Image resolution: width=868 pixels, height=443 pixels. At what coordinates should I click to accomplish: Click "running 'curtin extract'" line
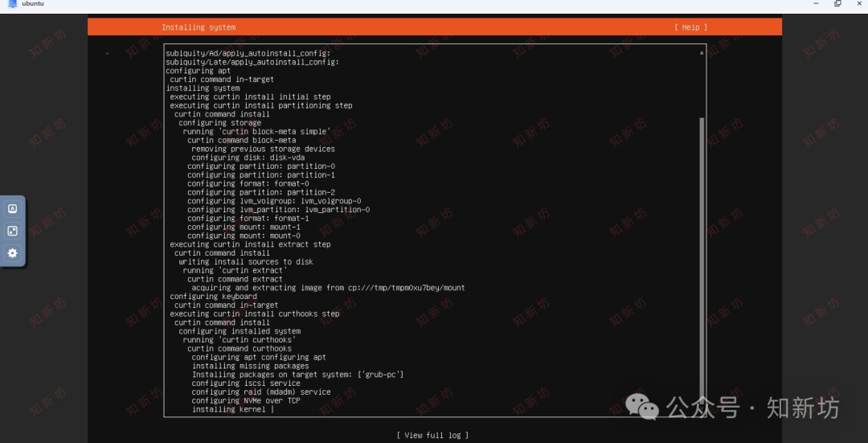[x=235, y=270]
